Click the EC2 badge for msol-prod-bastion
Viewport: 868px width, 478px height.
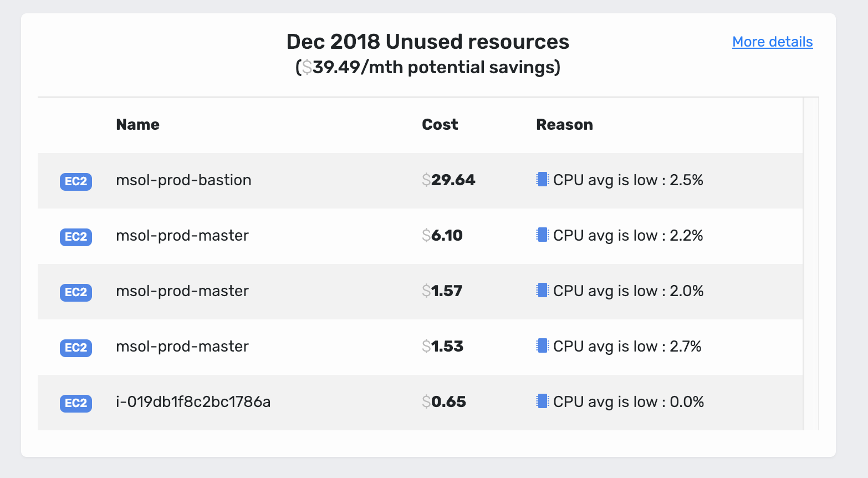click(x=76, y=181)
